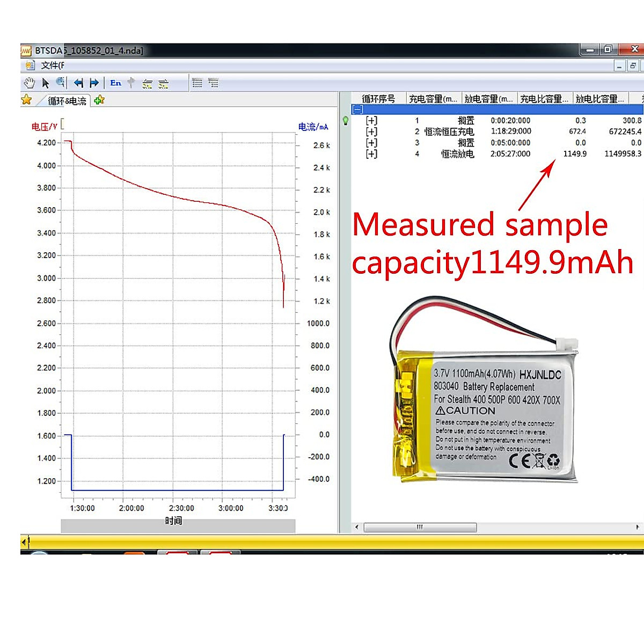Viewport: 644px width, 644px height.
Task: Expand step 1 rest row
Action: 371,121
